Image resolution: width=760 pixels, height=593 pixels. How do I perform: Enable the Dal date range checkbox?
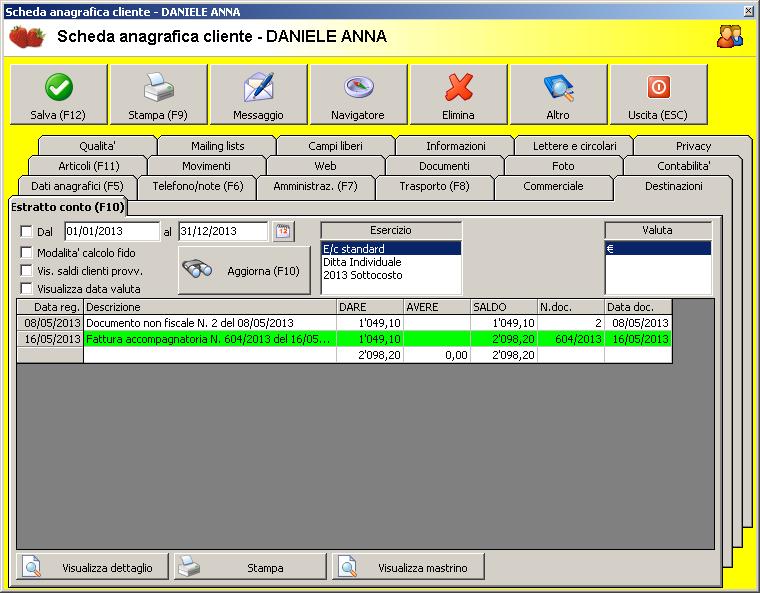pos(27,231)
